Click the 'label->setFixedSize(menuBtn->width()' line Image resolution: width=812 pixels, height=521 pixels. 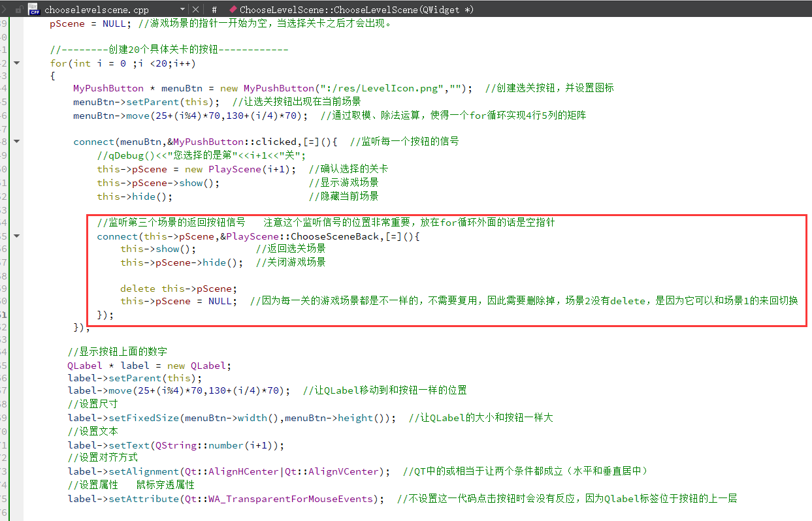310,418
